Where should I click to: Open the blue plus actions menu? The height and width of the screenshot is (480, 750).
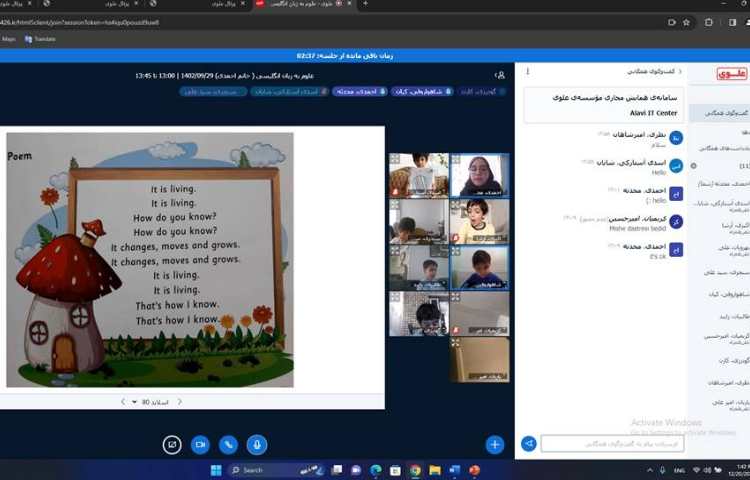pyautogui.click(x=494, y=444)
